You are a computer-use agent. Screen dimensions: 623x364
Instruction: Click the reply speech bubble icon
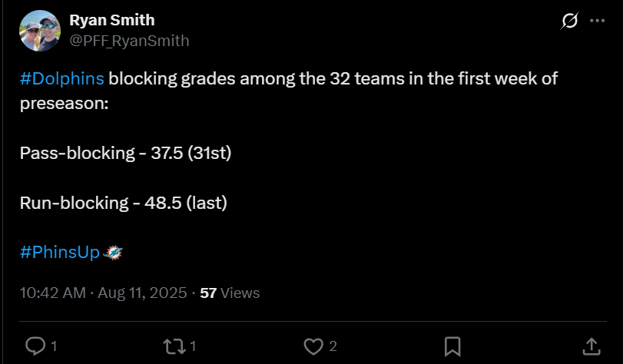35,346
